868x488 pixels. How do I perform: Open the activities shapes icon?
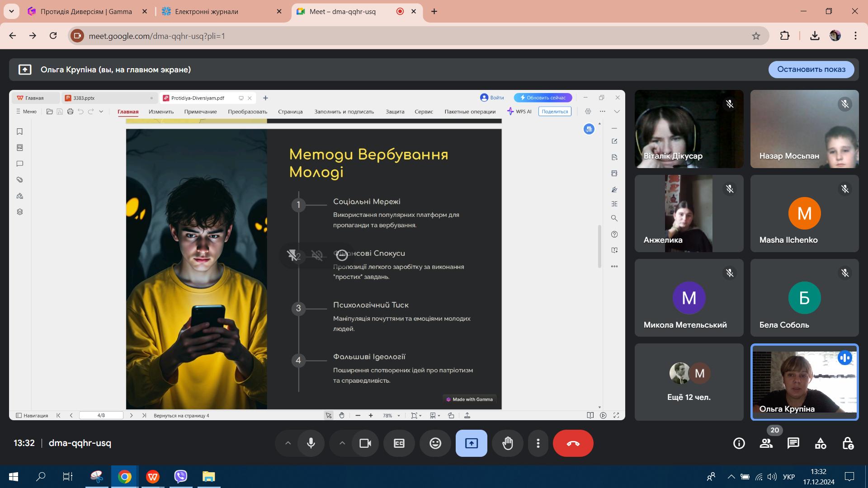[x=820, y=443]
